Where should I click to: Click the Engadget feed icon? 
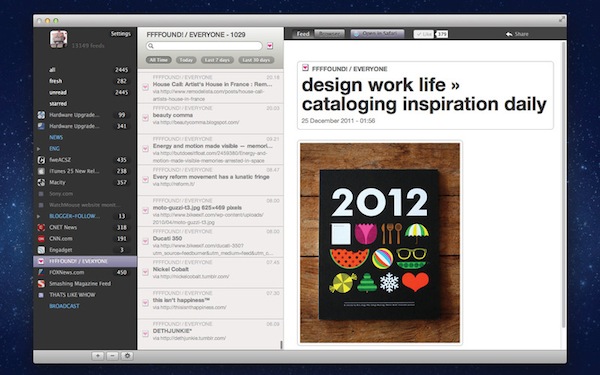pos(41,250)
